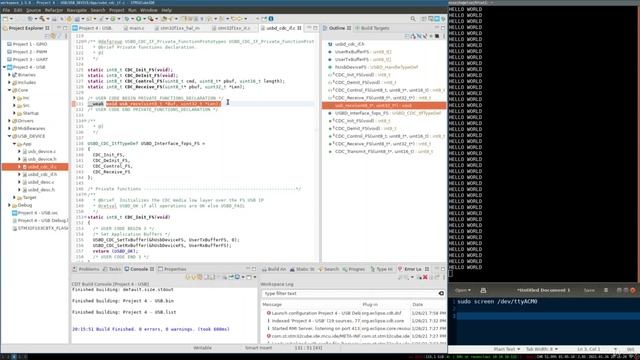Click Link with Editor icon in Project Explorer

pos(53,36)
